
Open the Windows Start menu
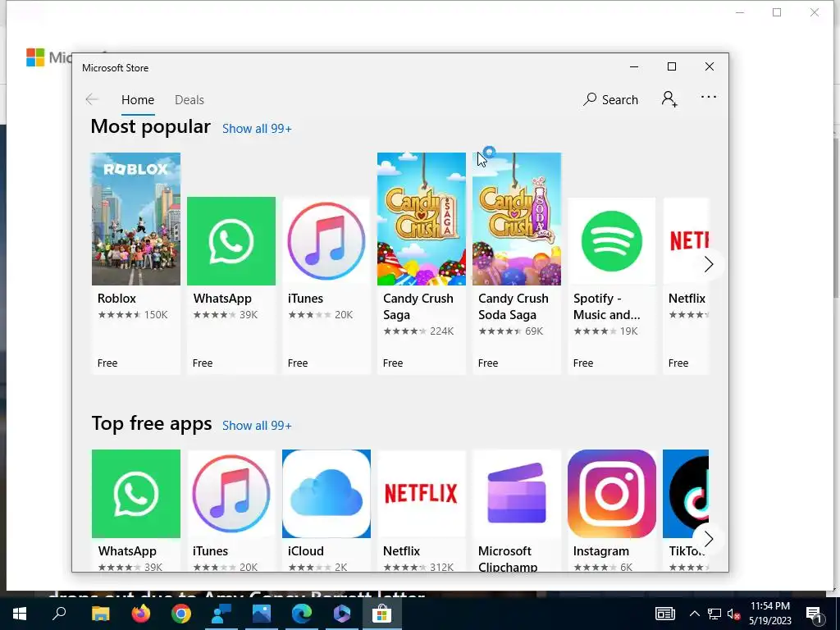coord(20,614)
